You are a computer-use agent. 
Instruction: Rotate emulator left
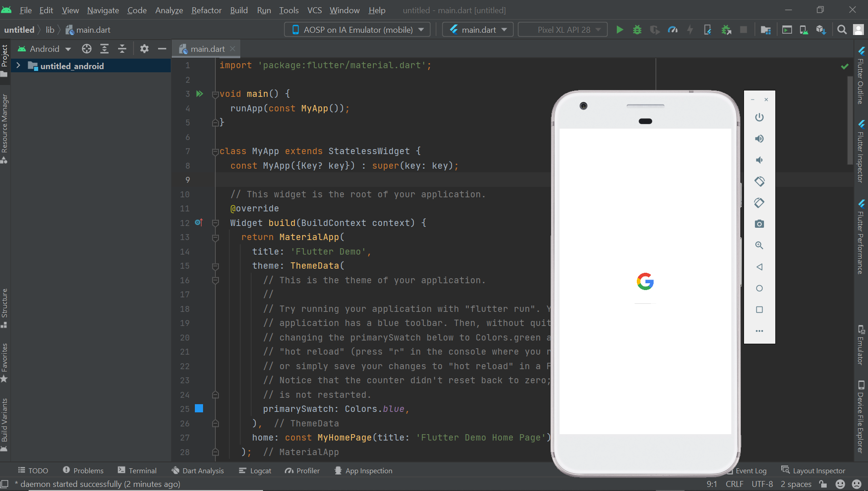point(759,181)
